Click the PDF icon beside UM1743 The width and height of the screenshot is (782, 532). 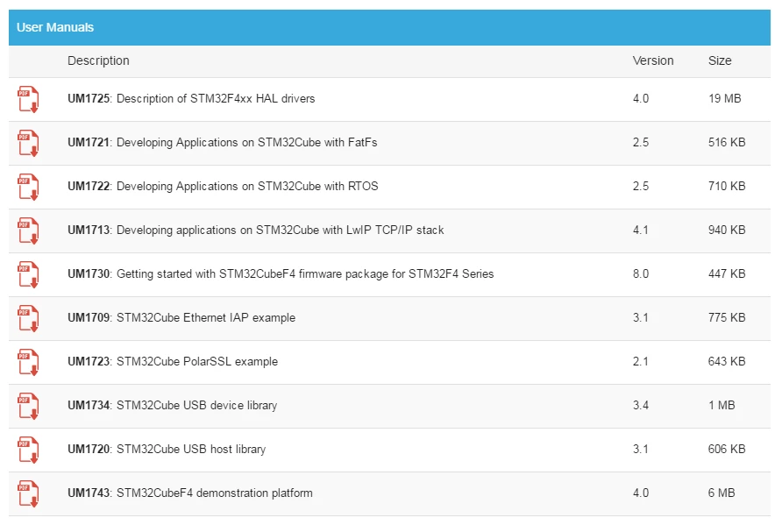[x=28, y=494]
